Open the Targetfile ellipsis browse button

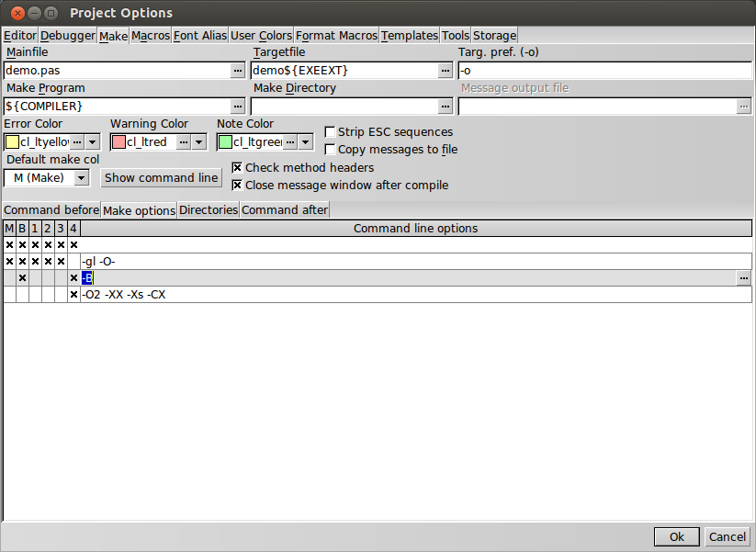pos(446,70)
